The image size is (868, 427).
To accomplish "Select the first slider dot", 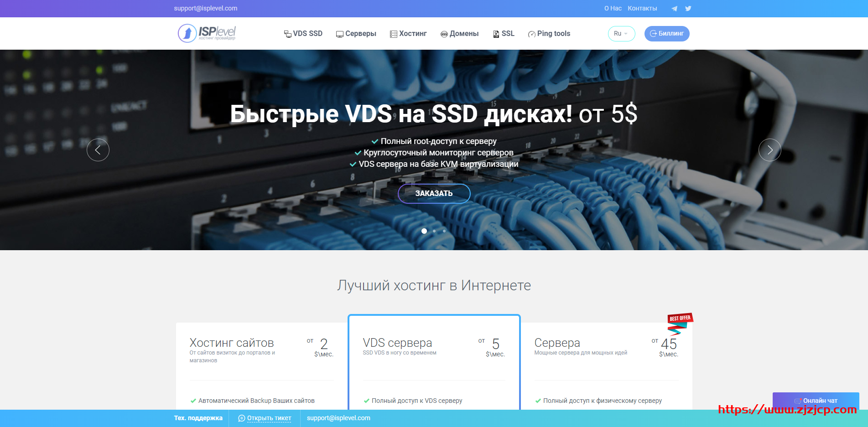I will [424, 231].
